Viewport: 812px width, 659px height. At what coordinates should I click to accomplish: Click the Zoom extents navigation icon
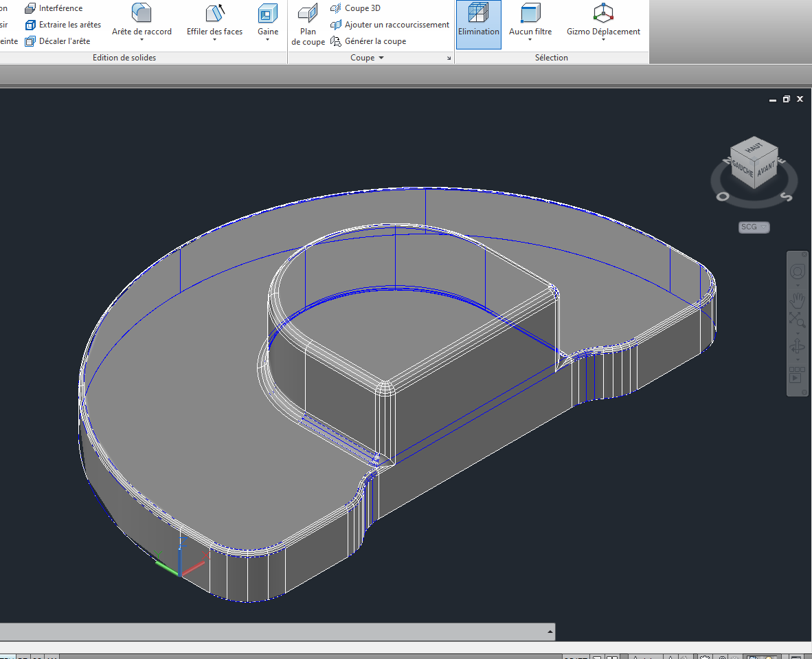[x=797, y=319]
